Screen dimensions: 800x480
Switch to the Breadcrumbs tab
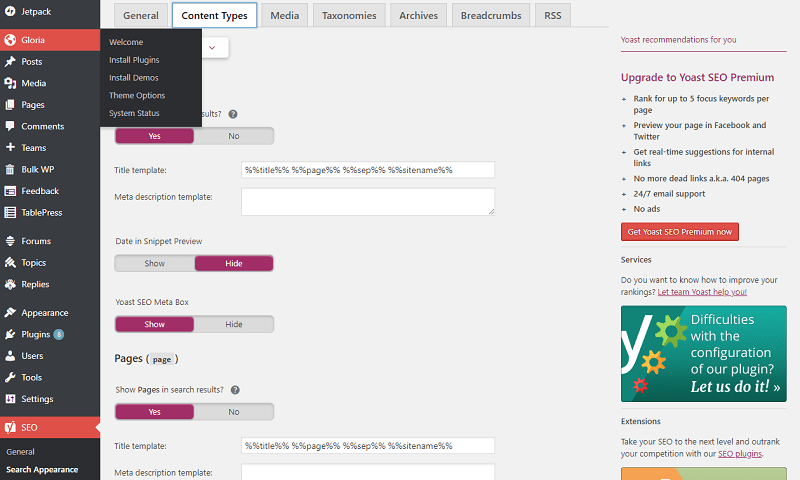[x=491, y=15]
